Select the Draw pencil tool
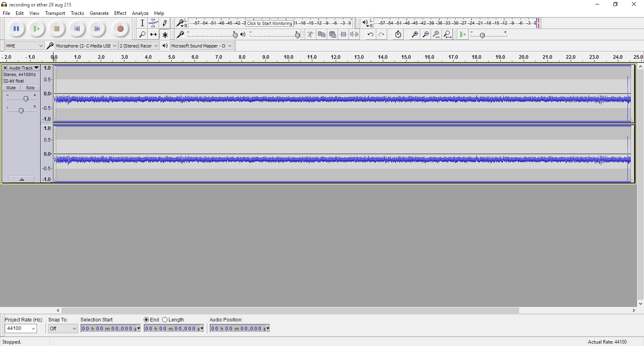Image resolution: width=644 pixels, height=346 pixels. (x=165, y=23)
